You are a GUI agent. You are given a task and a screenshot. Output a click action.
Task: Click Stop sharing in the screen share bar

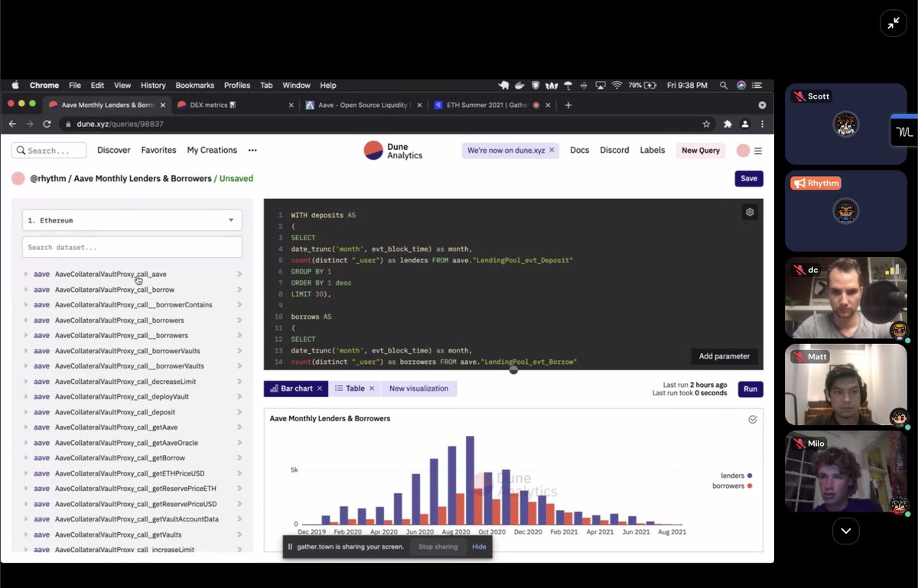tap(438, 547)
